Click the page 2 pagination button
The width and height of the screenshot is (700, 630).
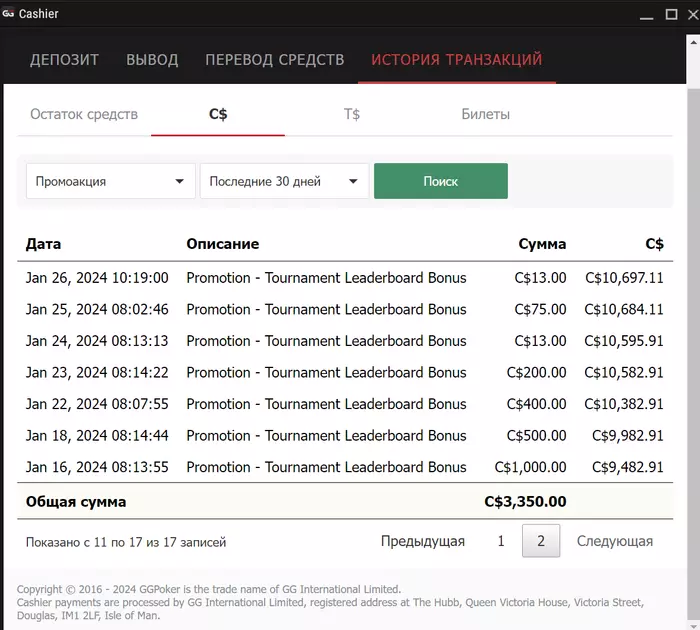[x=541, y=541]
